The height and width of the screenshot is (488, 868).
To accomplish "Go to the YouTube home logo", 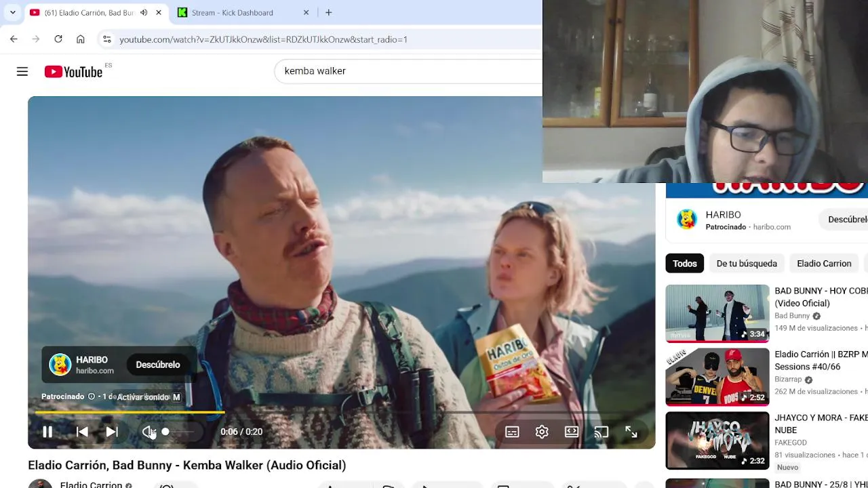I will [73, 71].
